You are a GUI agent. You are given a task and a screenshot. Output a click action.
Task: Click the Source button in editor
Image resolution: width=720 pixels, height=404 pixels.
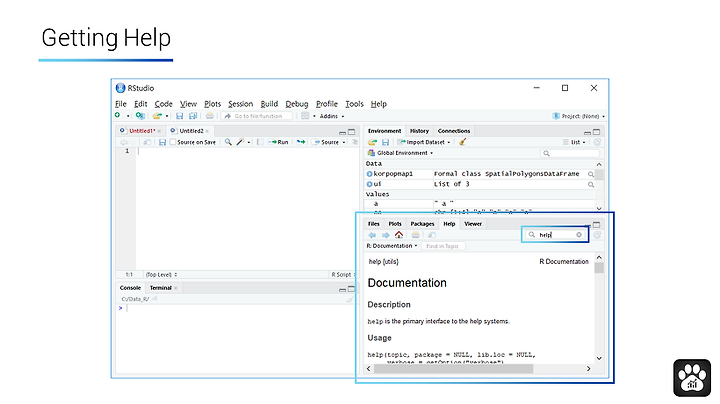[x=326, y=142]
